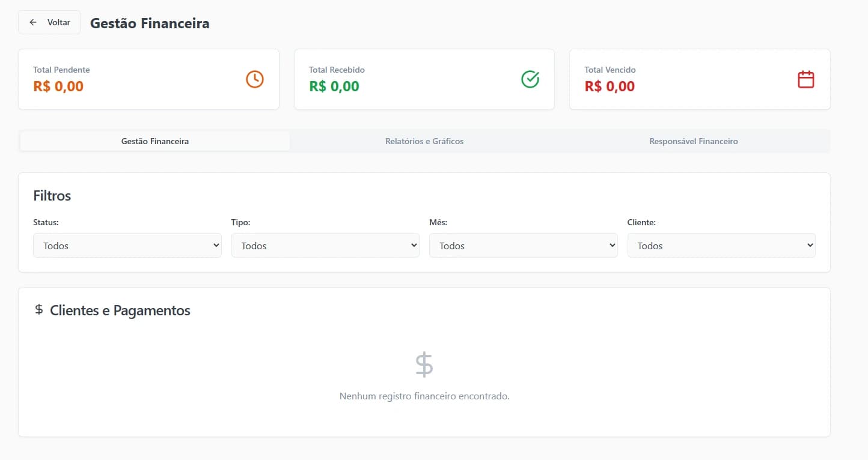This screenshot has height=460, width=868.
Task: Open the Mês filter dropdown
Action: [x=523, y=245]
